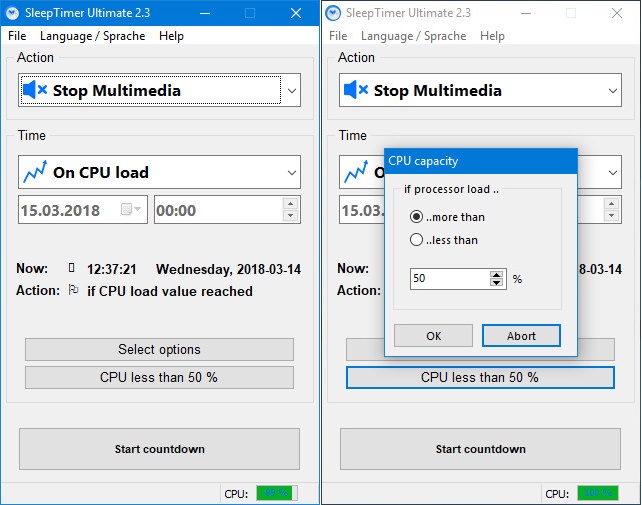
Task: Click the CPU load graph icon in left window
Action: pyautogui.click(x=35, y=172)
